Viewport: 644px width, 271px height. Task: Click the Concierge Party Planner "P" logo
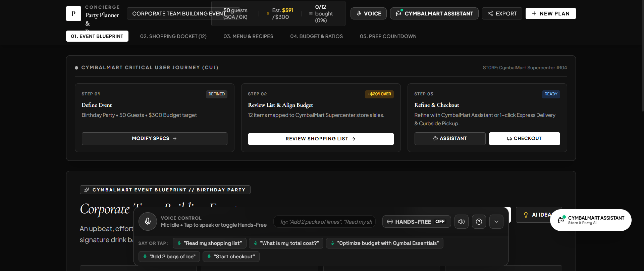coord(73,14)
